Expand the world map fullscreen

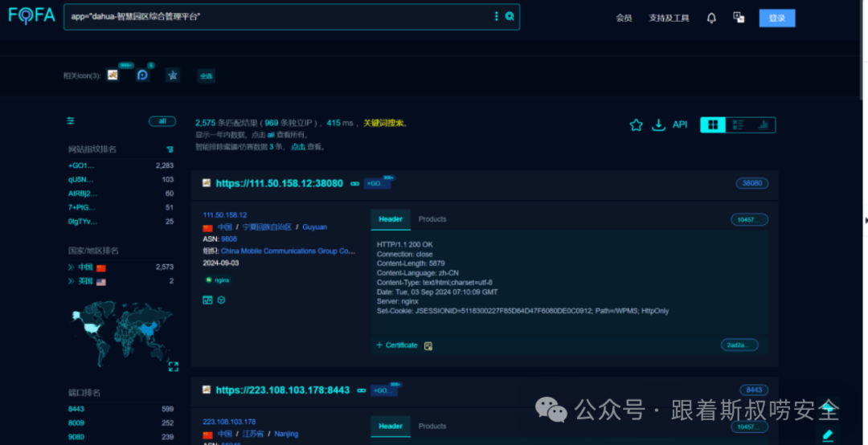tap(174, 366)
